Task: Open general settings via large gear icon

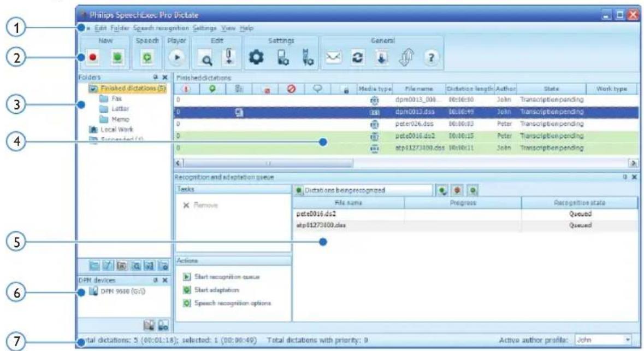Action: [x=257, y=57]
